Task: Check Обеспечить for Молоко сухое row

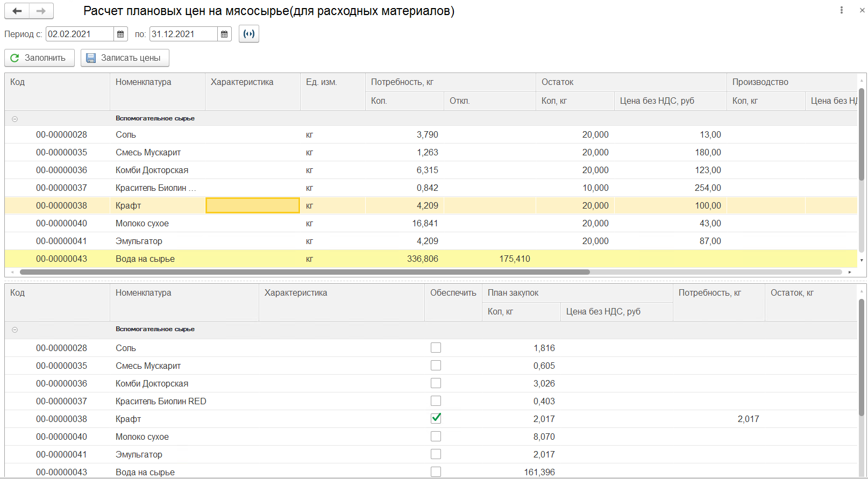Action: coord(436,437)
